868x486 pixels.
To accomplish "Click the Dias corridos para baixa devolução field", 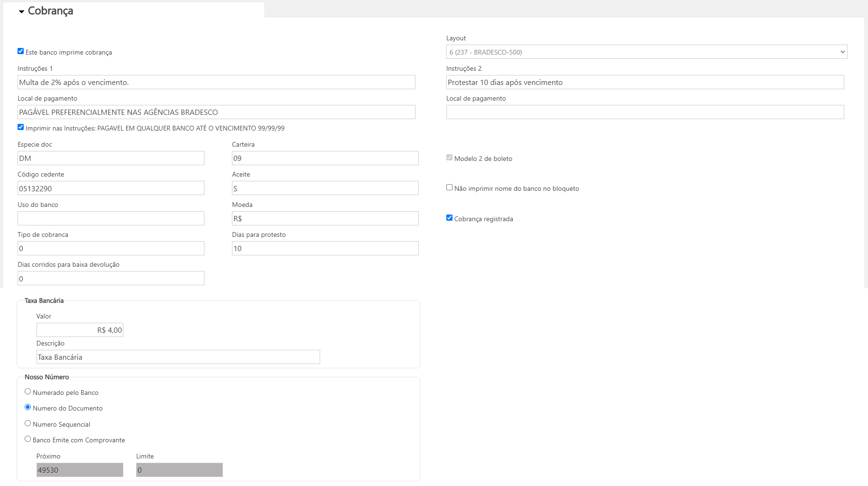I will point(111,278).
